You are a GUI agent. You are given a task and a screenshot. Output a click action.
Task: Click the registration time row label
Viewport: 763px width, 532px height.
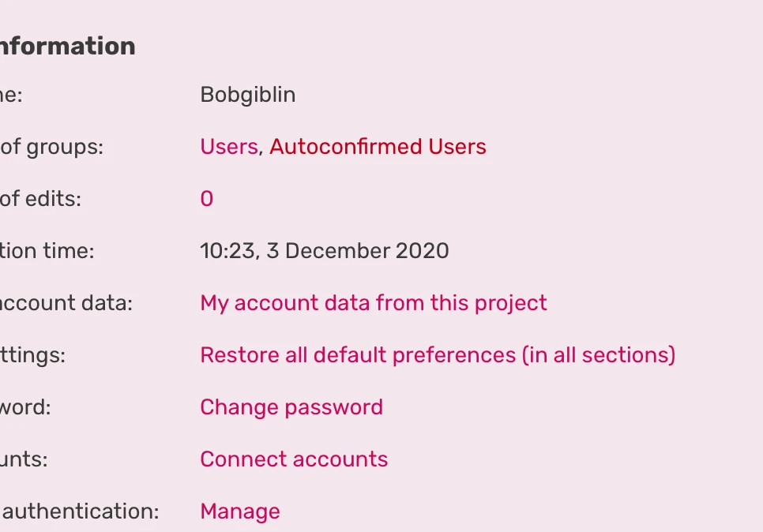click(47, 251)
